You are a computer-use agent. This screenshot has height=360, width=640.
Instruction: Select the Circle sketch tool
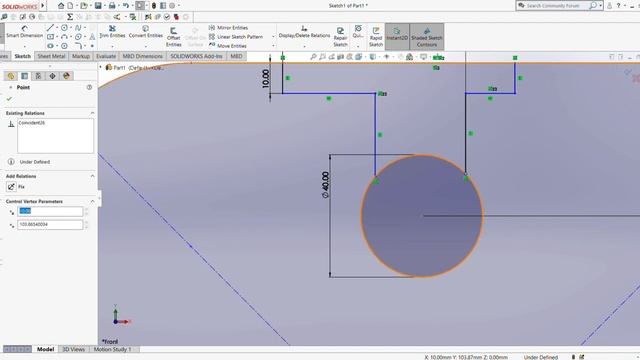click(x=64, y=28)
